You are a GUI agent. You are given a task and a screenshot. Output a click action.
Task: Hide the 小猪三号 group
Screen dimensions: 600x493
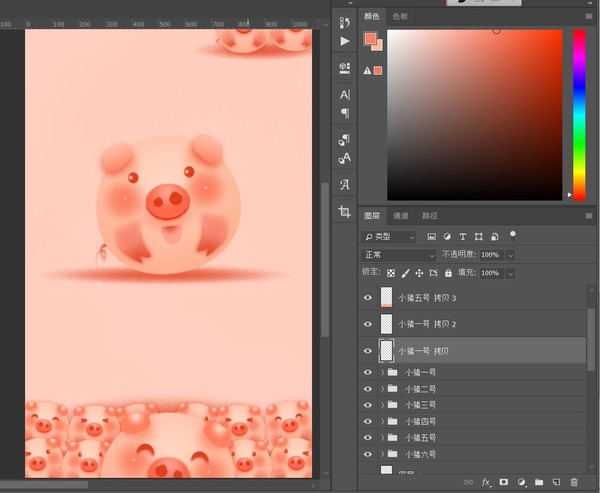coord(368,405)
